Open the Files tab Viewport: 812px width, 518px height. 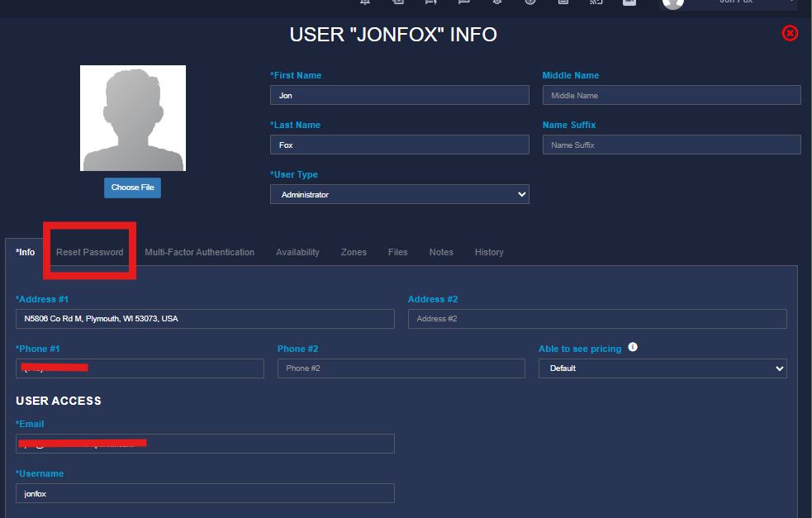point(397,252)
